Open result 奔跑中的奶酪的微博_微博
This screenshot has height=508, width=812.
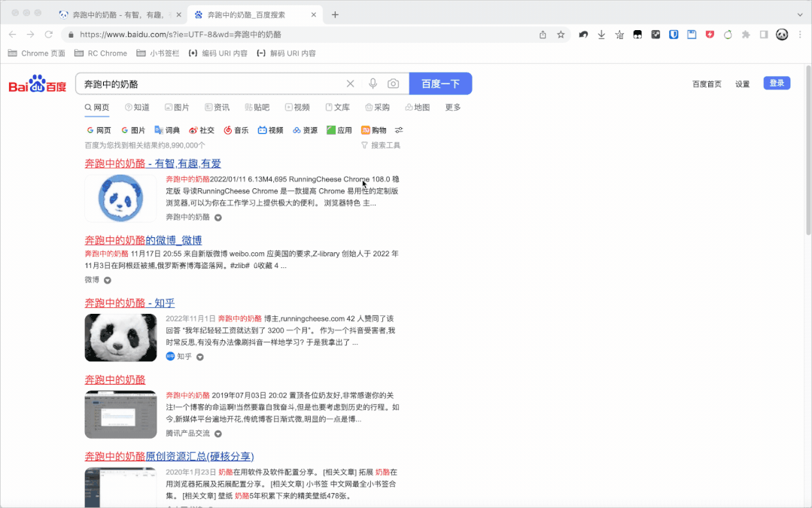(144, 240)
